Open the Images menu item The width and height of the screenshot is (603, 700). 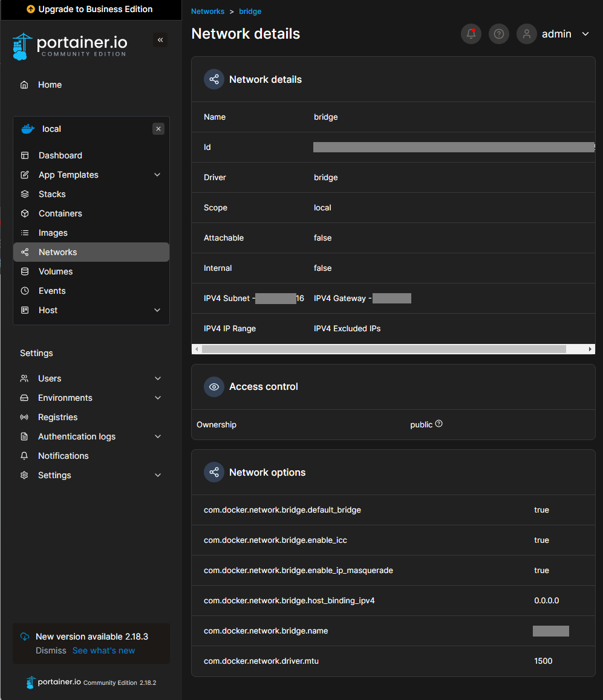tap(91, 233)
